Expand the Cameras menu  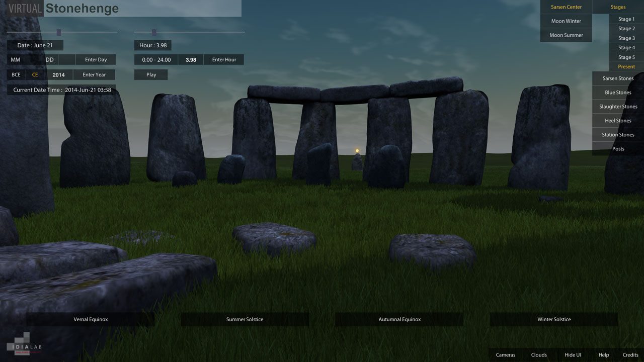(505, 355)
